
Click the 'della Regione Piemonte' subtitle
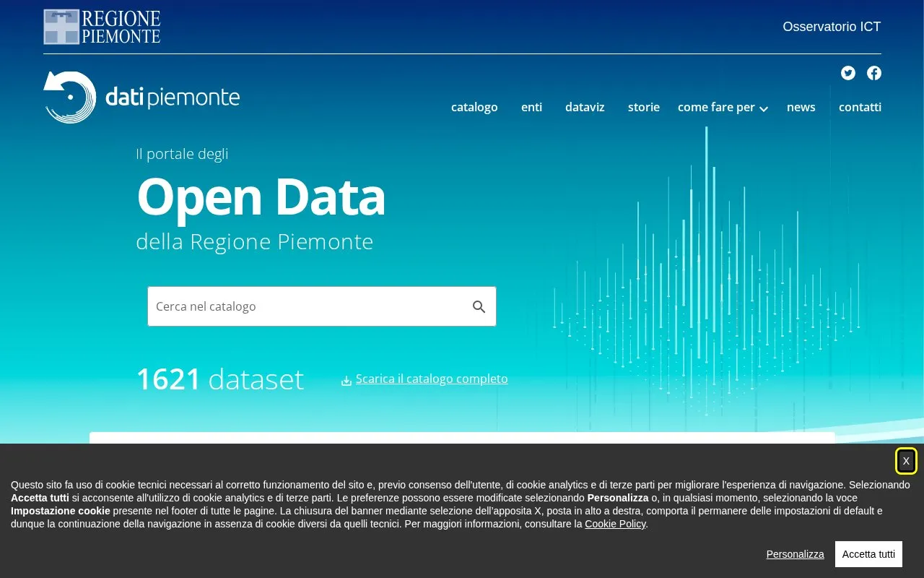point(255,241)
